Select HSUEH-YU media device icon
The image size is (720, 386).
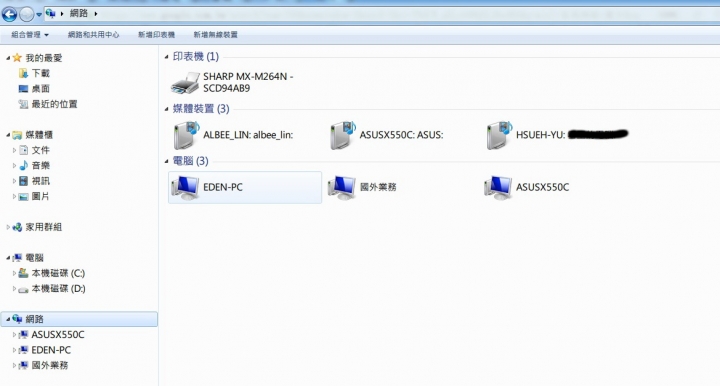tap(499, 135)
